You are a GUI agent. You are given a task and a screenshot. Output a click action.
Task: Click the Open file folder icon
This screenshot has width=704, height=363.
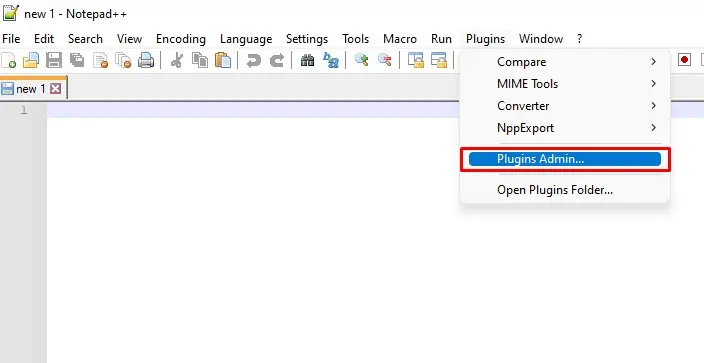click(31, 60)
